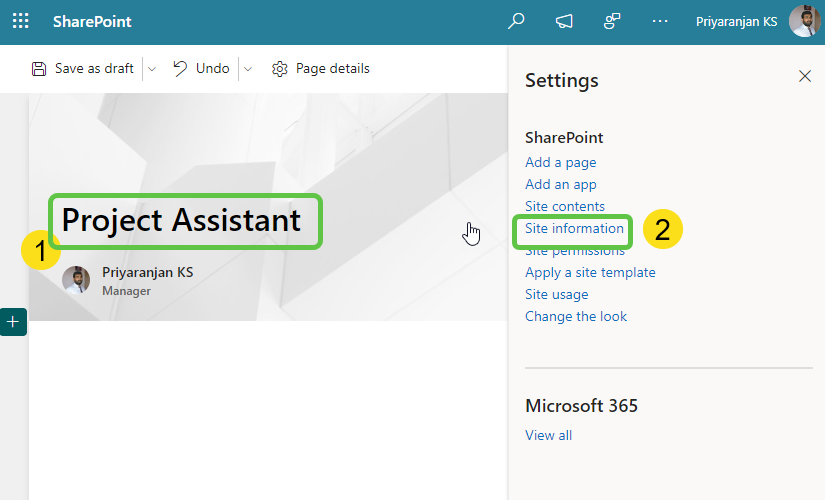Click the Undo button
The image size is (825, 500).
point(201,69)
